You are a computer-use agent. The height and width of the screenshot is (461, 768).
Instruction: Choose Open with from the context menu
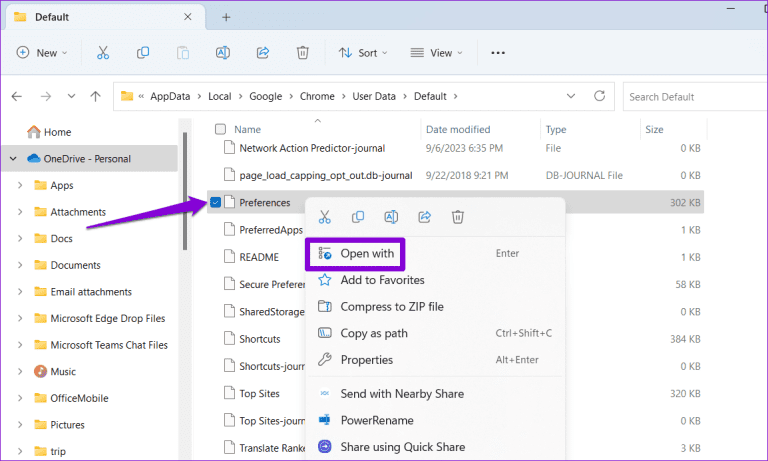coord(366,254)
